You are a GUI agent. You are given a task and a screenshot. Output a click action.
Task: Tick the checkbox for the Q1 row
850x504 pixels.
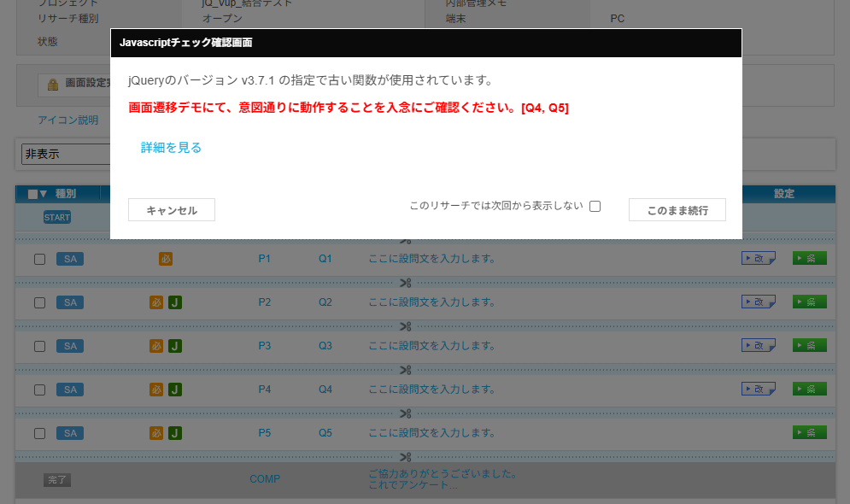click(x=39, y=259)
